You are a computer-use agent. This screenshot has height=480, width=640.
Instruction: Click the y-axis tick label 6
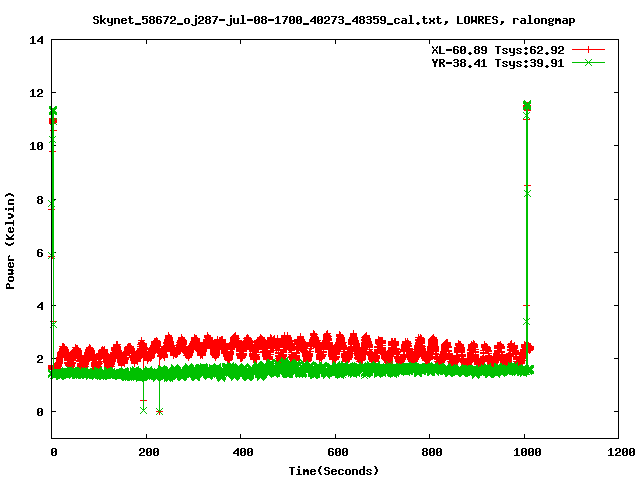[x=40, y=253]
